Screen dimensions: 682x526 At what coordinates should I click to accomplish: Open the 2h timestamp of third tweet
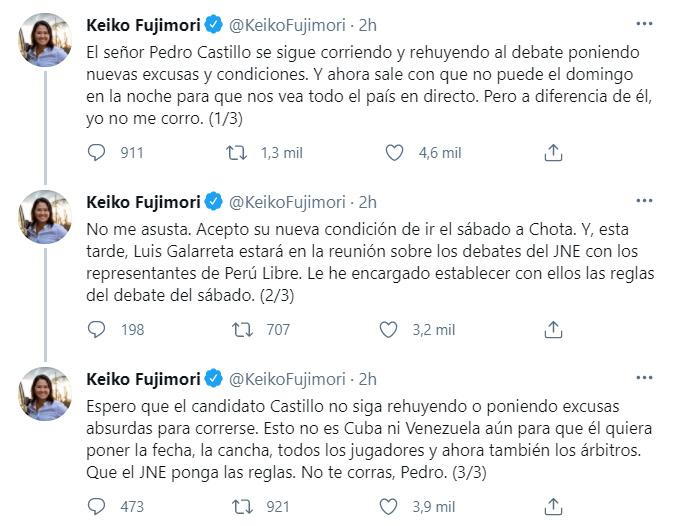[x=366, y=377]
